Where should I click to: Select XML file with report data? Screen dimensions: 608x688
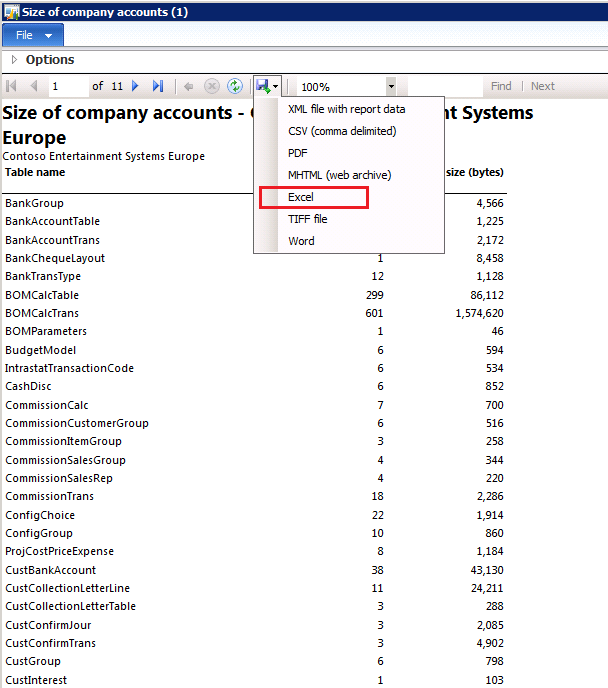[346, 109]
